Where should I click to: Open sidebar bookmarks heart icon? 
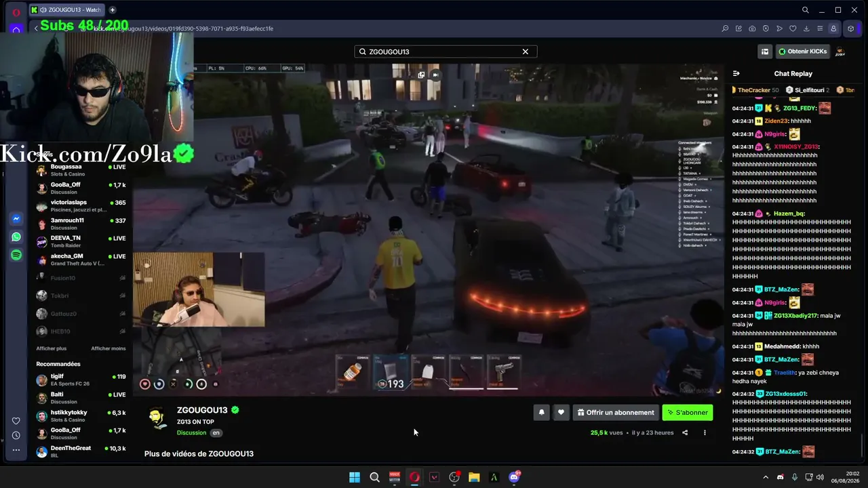tap(16, 421)
